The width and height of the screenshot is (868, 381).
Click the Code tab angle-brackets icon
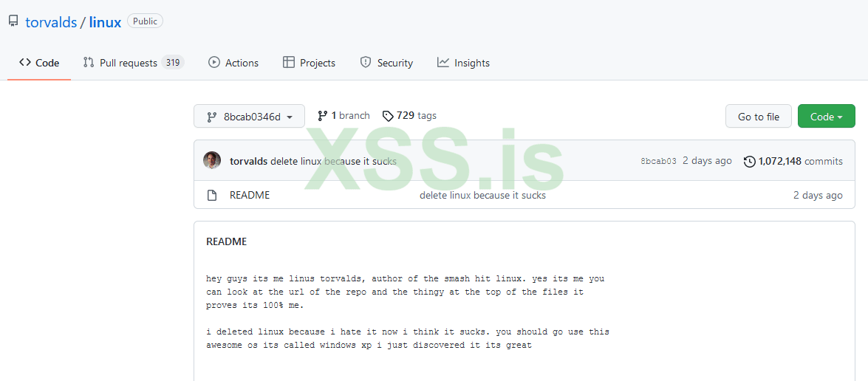pyautogui.click(x=25, y=63)
